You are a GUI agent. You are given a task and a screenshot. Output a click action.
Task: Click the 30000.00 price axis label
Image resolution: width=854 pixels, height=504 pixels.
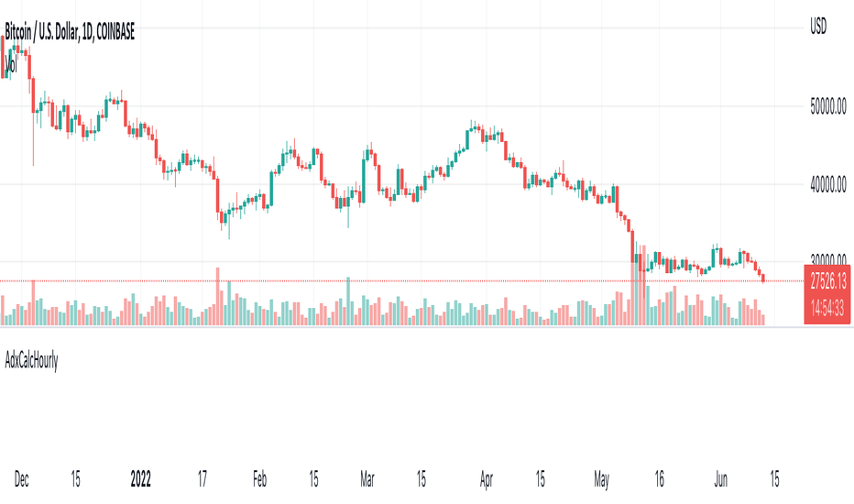828,259
